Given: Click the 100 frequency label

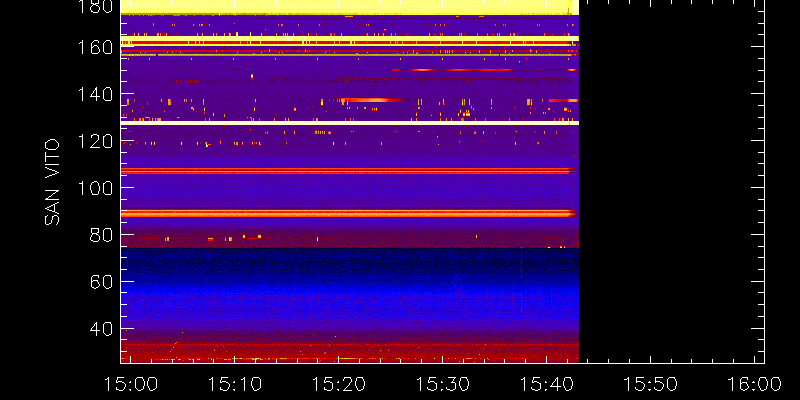Looking at the screenshot, I should click(94, 188).
